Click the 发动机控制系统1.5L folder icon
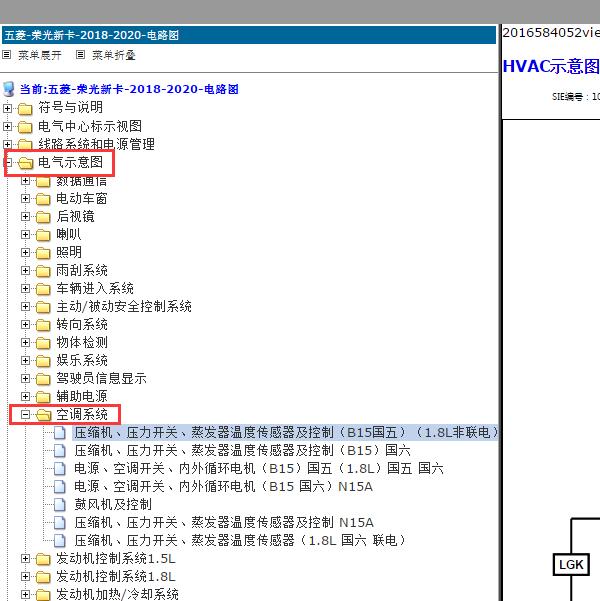This screenshot has width=600, height=601. tap(43, 559)
